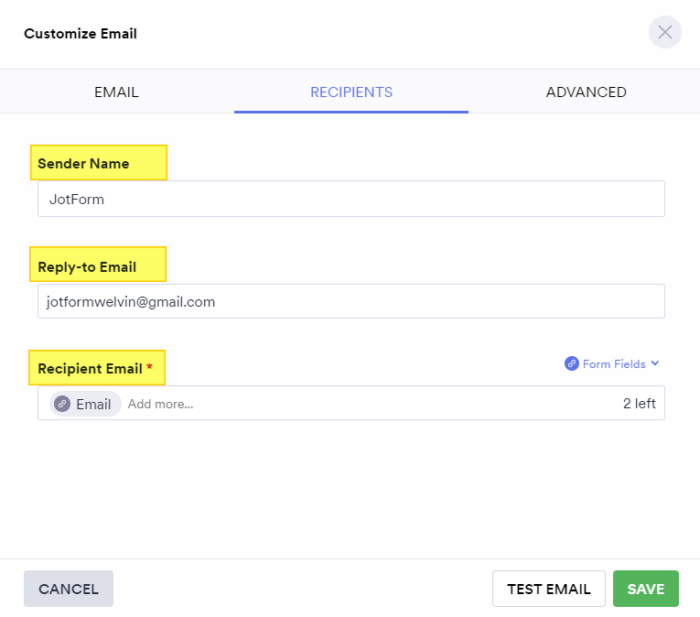Focus the Sender Name field containing JotForm

tap(351, 199)
